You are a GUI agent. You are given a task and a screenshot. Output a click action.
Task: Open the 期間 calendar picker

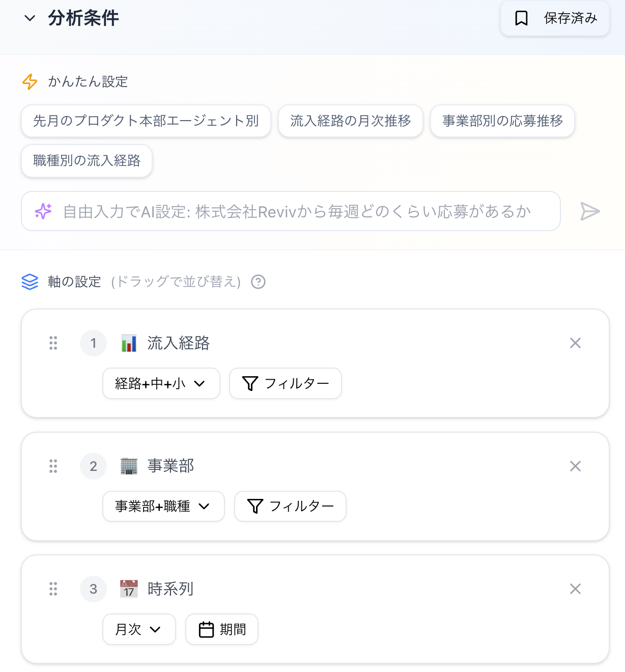pos(221,629)
